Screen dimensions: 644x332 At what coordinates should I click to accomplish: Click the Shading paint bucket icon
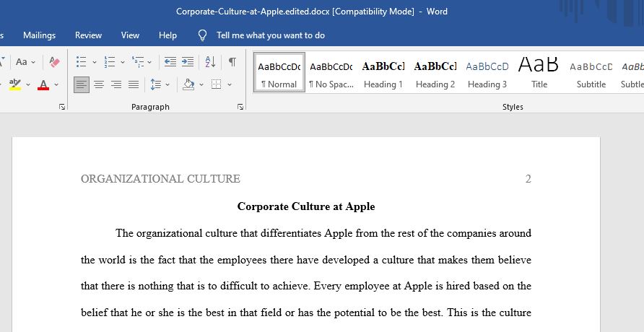pyautogui.click(x=188, y=84)
